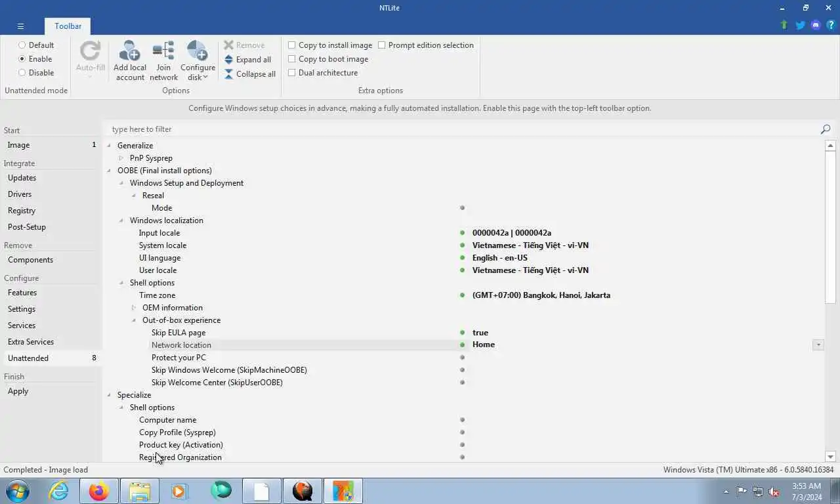Launch Firefox from taskbar
The image size is (840, 504).
(x=99, y=491)
